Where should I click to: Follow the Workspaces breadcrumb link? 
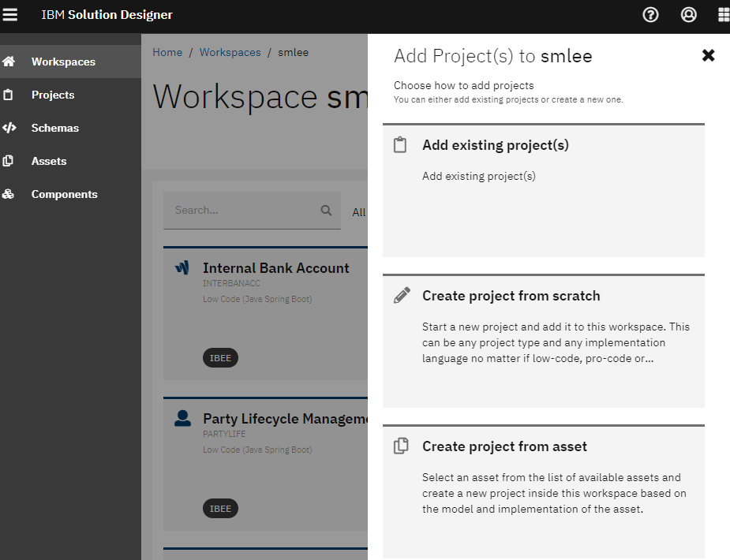click(x=230, y=52)
